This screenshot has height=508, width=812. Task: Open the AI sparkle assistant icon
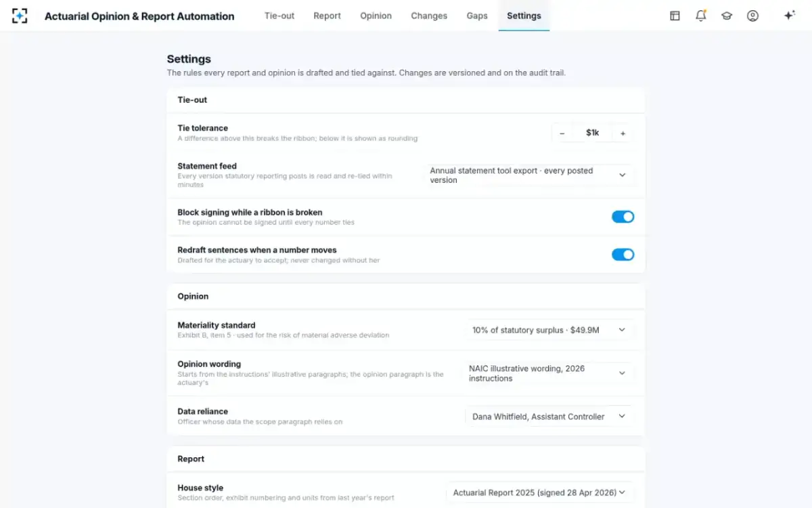click(789, 16)
